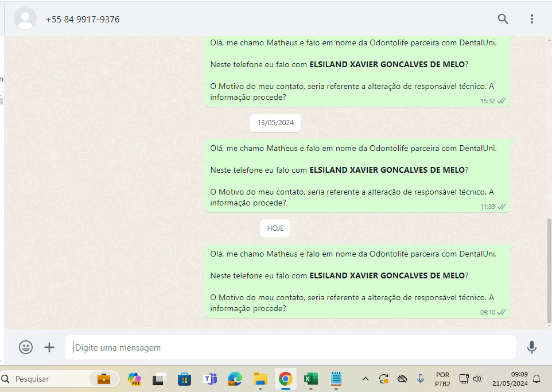Screen dimensions: 552x392
Task: Click the briefcase icon in search box
Action: [103, 379]
